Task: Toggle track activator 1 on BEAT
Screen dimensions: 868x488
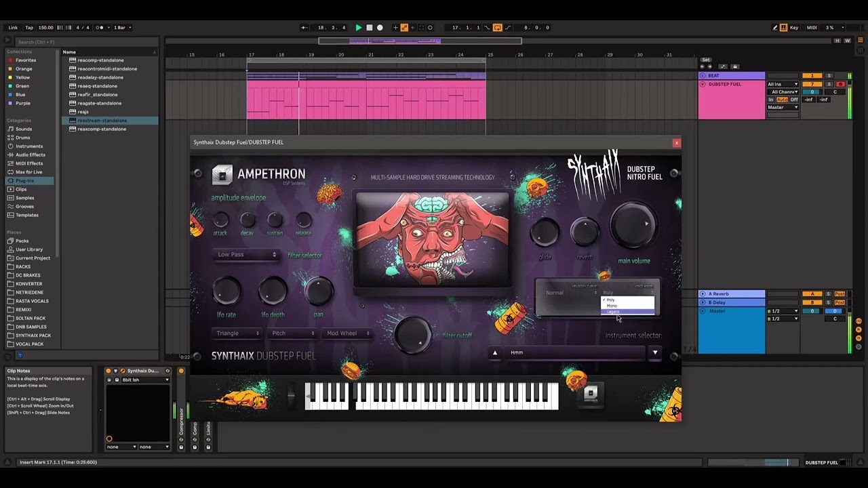Action: [x=812, y=76]
